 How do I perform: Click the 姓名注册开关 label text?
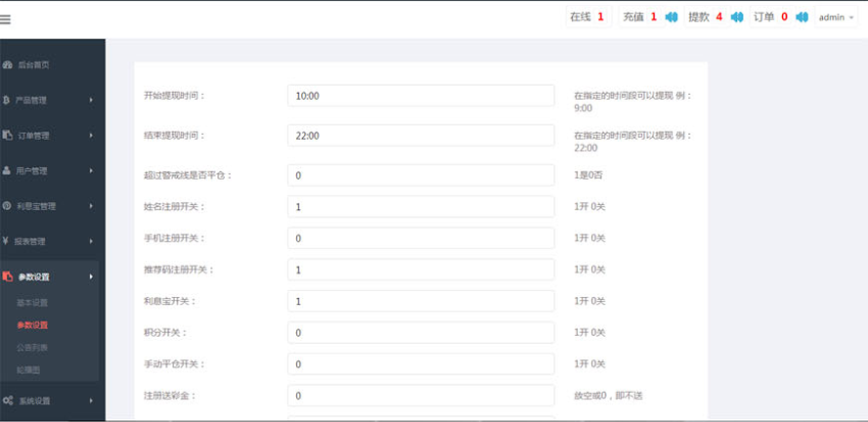click(174, 207)
